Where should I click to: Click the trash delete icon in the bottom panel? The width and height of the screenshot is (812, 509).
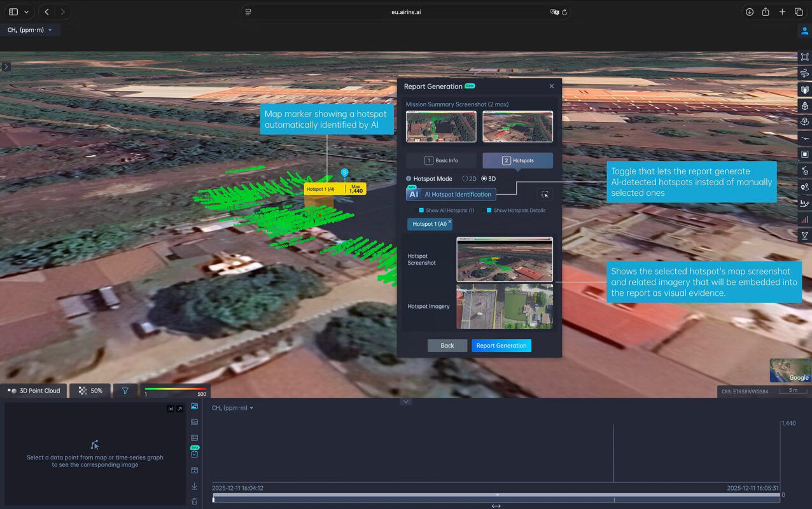coord(195,501)
